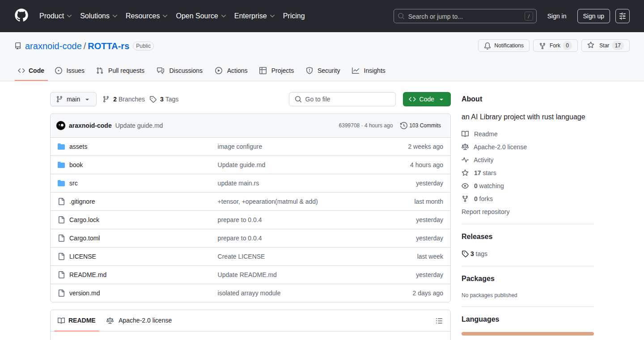Expand the Enterprise menu
Screen dimensions: 644x340
pos(255,16)
